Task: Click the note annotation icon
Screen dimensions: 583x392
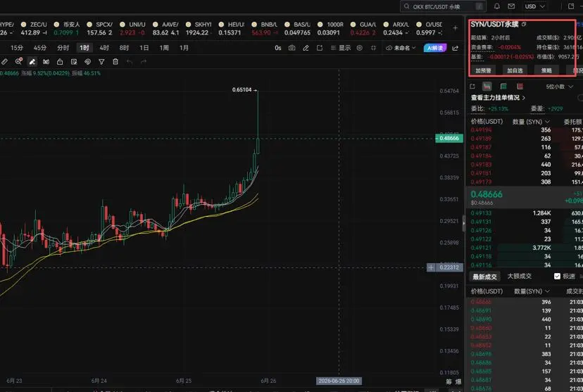Action: coord(74,62)
